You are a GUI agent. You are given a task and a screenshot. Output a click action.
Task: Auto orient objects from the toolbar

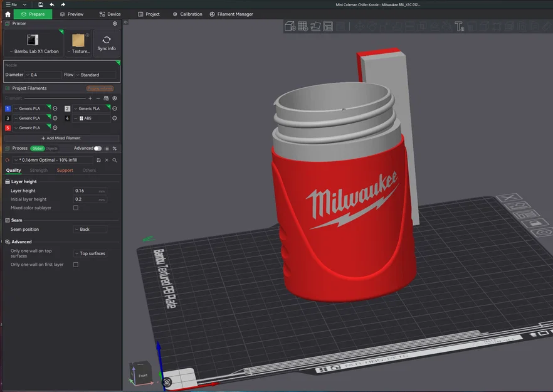coord(315,26)
